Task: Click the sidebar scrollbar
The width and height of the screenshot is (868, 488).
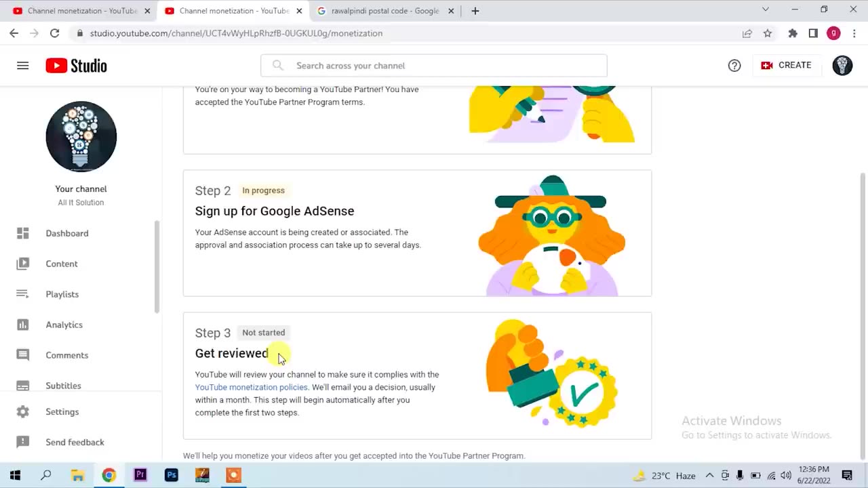Action: point(158,266)
